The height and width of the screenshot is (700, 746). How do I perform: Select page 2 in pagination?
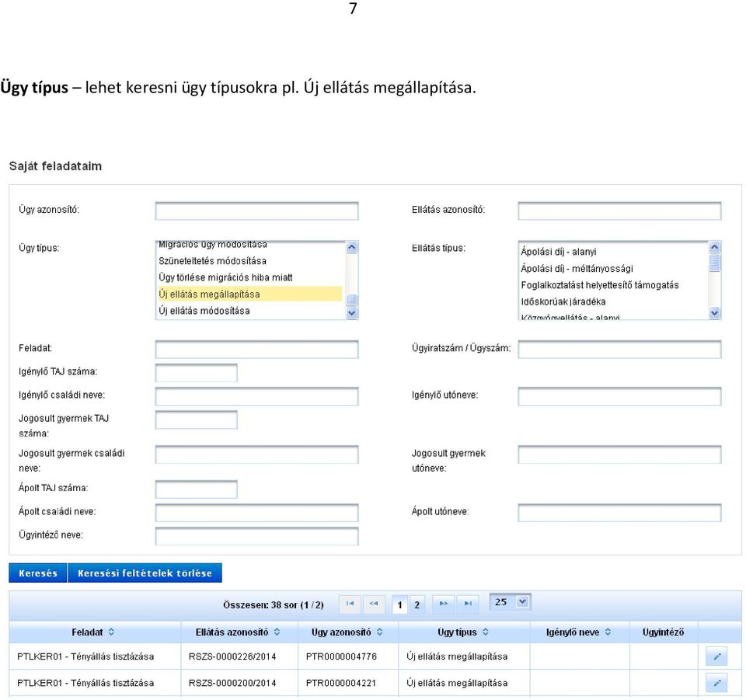click(x=417, y=605)
